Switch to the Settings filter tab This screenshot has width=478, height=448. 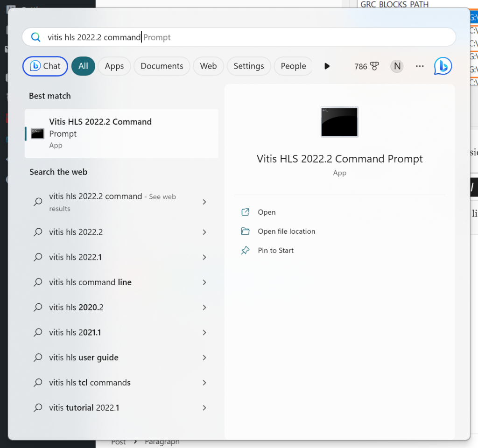tap(249, 66)
